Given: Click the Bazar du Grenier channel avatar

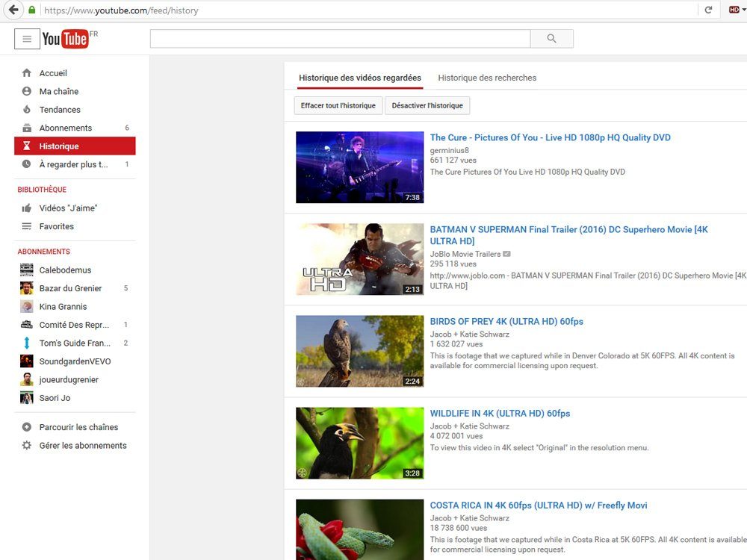Looking at the screenshot, I should click(27, 288).
